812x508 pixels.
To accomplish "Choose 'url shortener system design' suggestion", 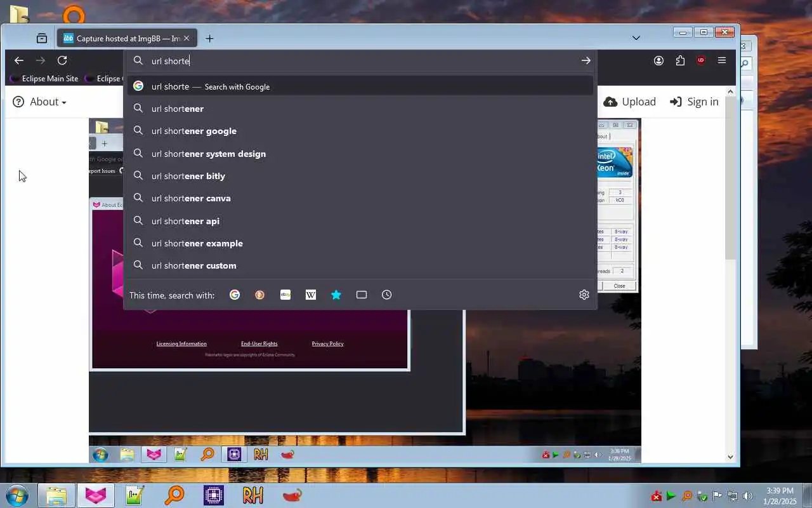I will tap(360, 154).
